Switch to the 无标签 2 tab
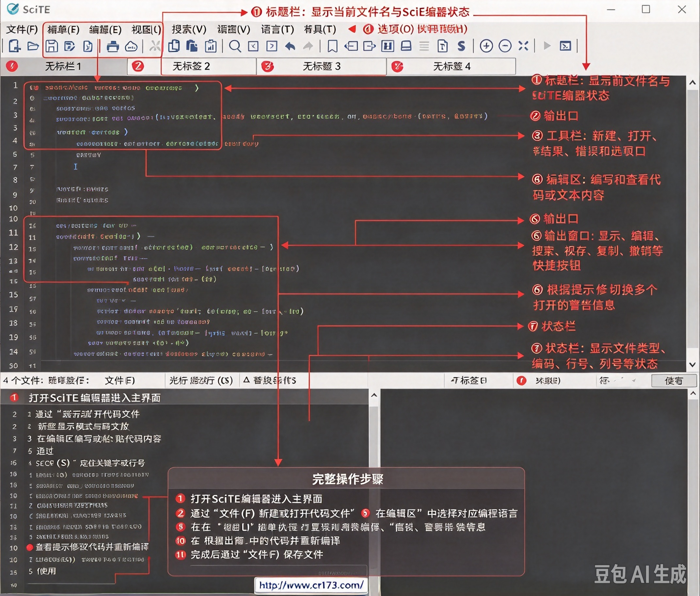 click(x=191, y=66)
